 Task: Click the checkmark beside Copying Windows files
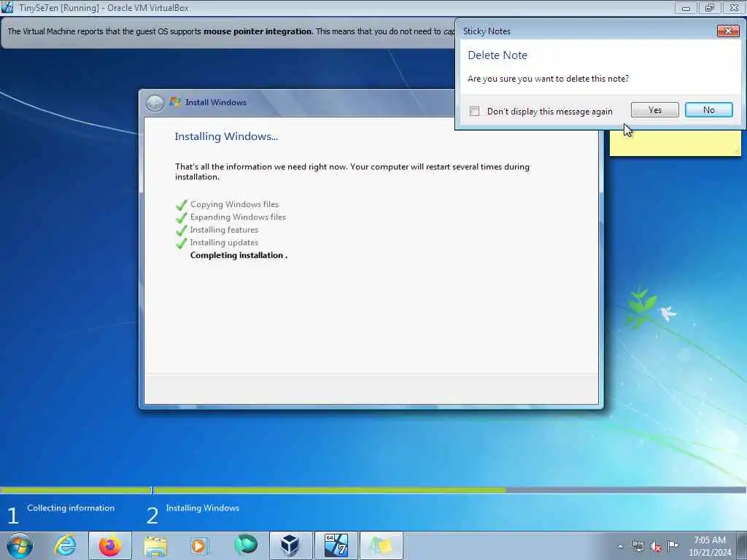[x=181, y=205]
